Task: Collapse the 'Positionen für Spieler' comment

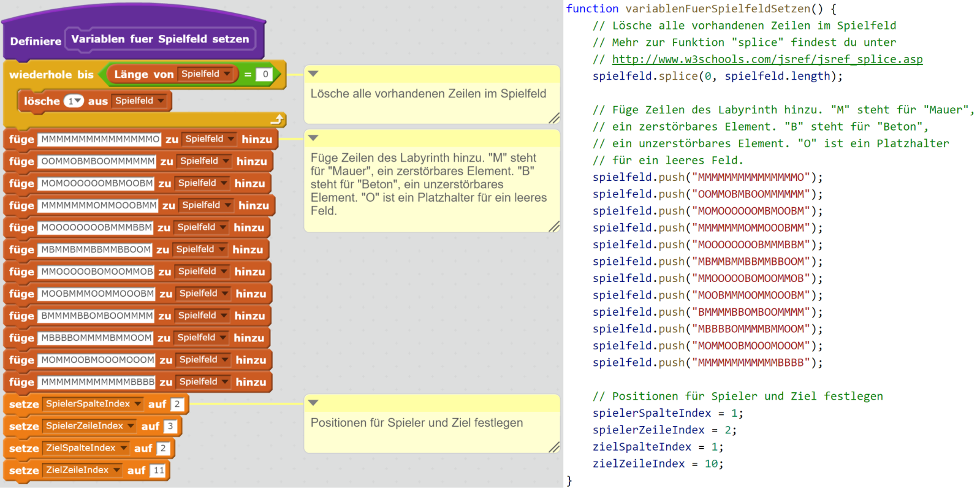Action: [x=313, y=403]
